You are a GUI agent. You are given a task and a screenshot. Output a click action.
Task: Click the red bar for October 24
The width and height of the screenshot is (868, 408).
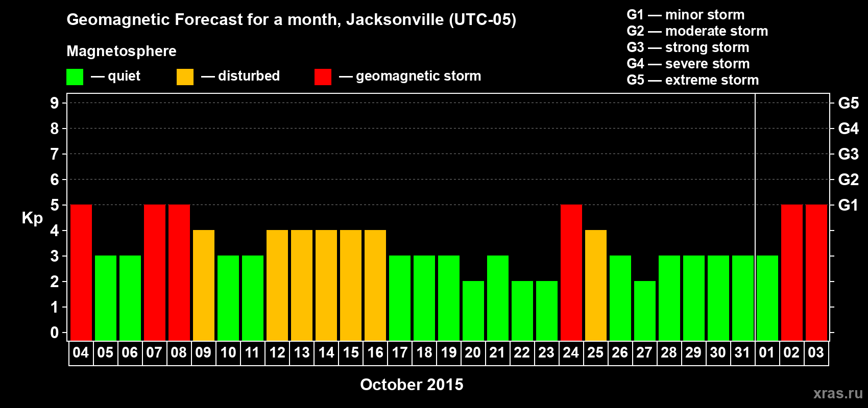click(571, 273)
